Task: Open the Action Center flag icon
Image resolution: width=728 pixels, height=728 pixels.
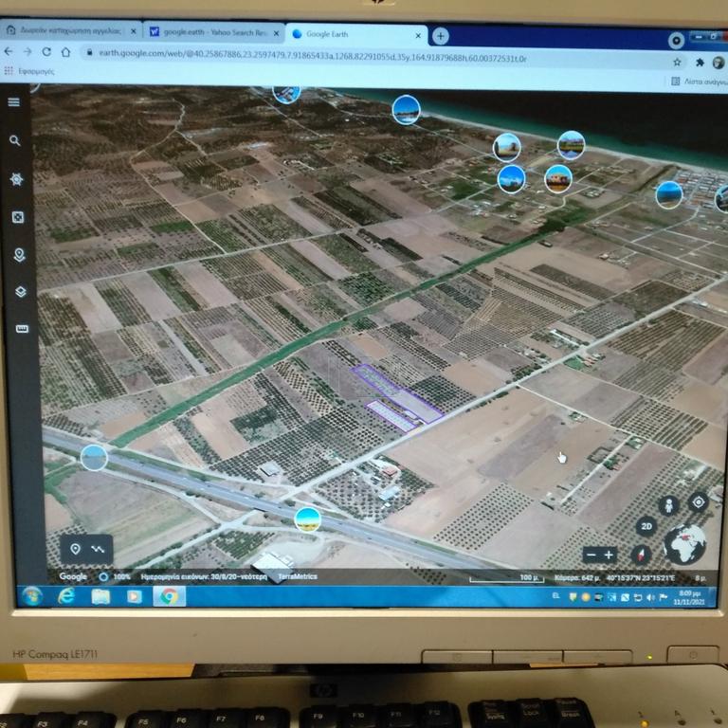Action: (663, 597)
